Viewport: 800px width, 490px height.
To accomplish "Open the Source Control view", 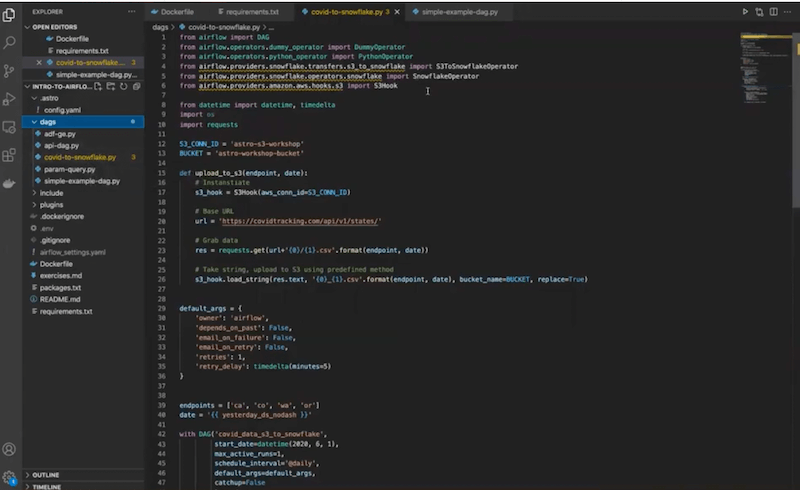I will coord(10,71).
